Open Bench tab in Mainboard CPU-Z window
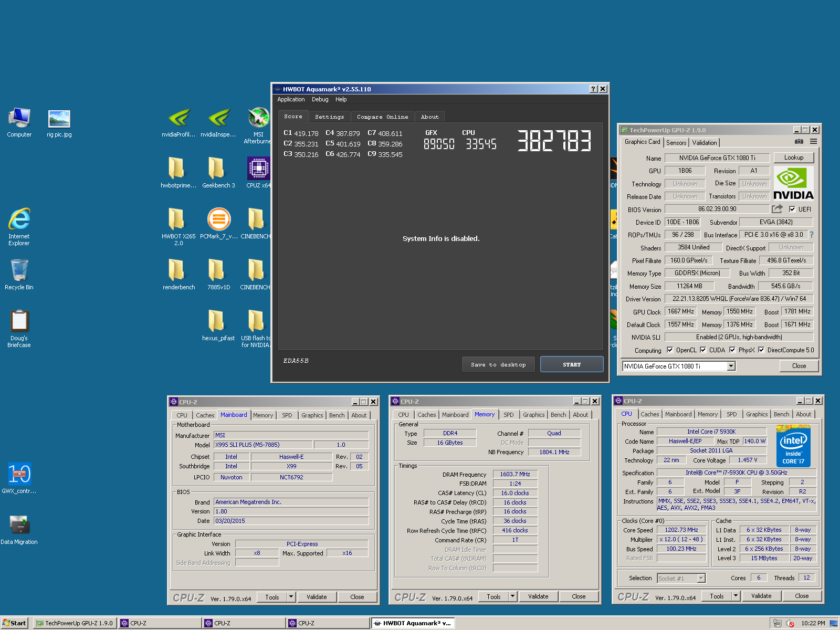Screen dimensions: 840x630 (x=337, y=415)
